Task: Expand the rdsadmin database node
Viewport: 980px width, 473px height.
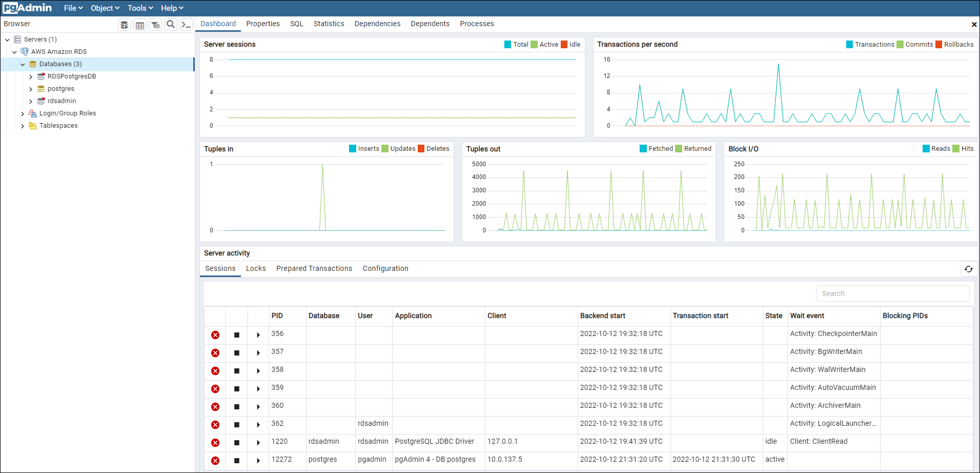Action: 31,101
